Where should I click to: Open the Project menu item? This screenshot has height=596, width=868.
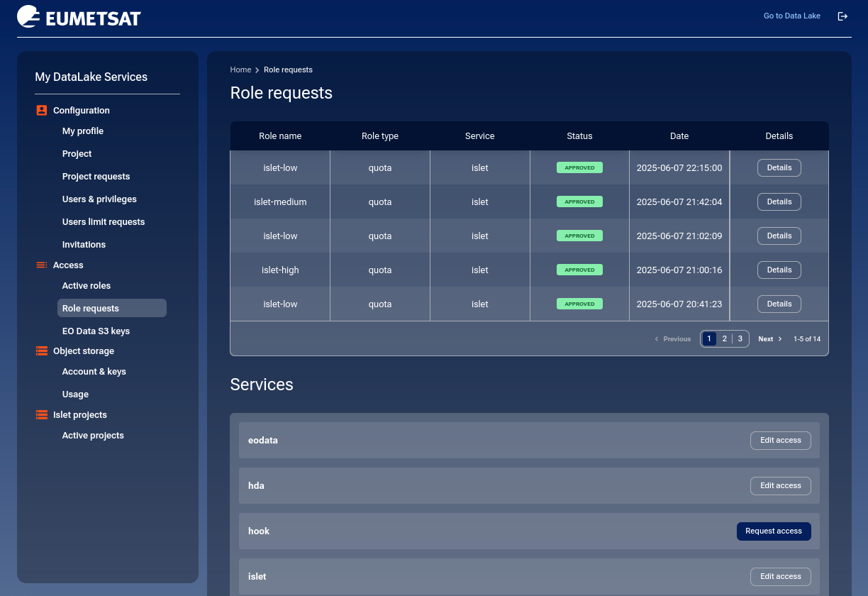(77, 154)
